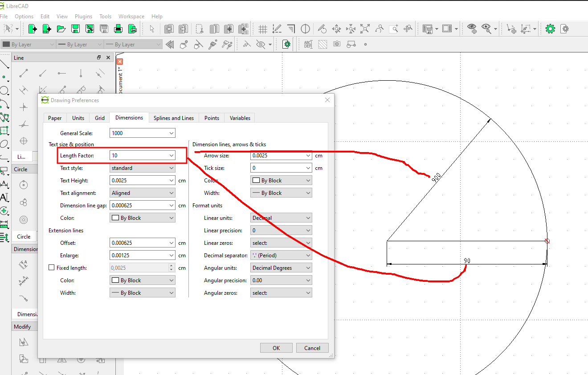Image resolution: width=588 pixels, height=375 pixels.
Task: Open Application Preferences green gear icon
Action: tap(551, 29)
